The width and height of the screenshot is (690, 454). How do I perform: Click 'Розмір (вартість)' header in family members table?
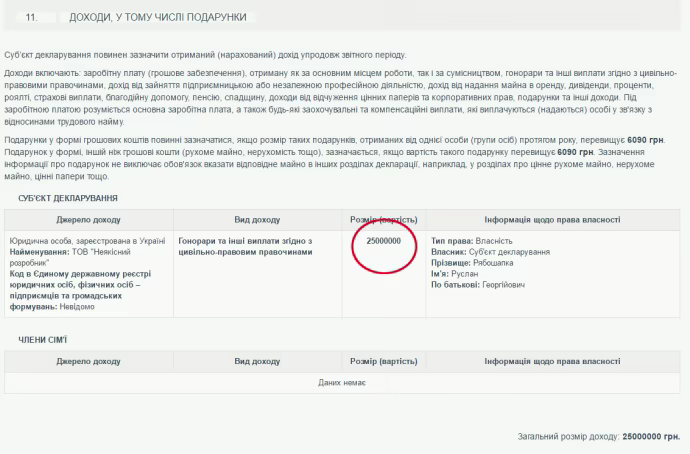coord(383,361)
